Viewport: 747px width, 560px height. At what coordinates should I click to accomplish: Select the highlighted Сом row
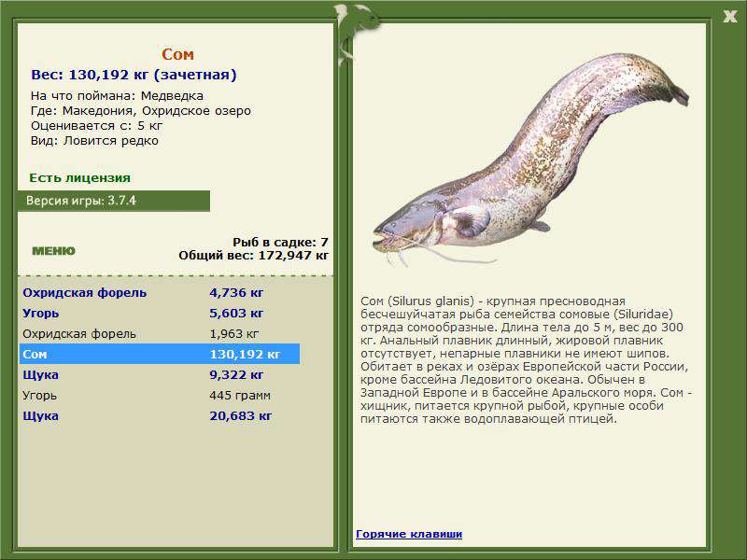[x=160, y=354]
